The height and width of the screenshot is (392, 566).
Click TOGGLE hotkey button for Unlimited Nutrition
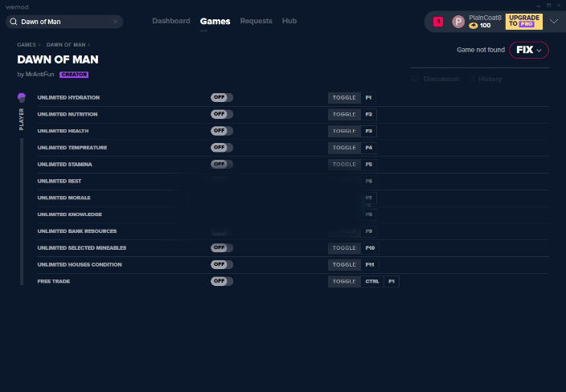point(344,114)
